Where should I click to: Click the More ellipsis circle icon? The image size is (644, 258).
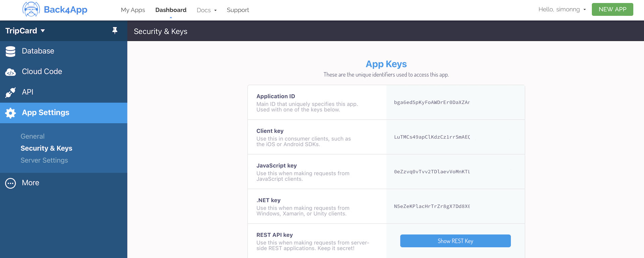(x=10, y=183)
